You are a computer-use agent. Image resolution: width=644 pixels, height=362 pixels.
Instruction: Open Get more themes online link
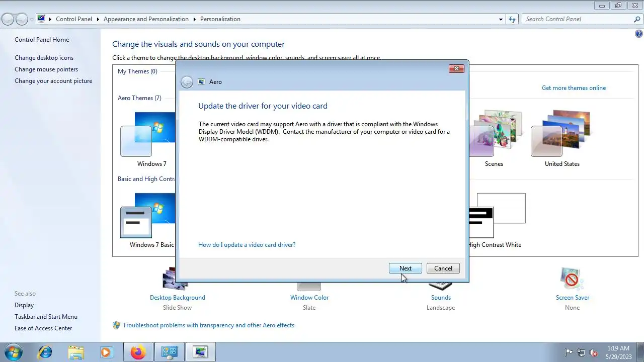pos(574,88)
